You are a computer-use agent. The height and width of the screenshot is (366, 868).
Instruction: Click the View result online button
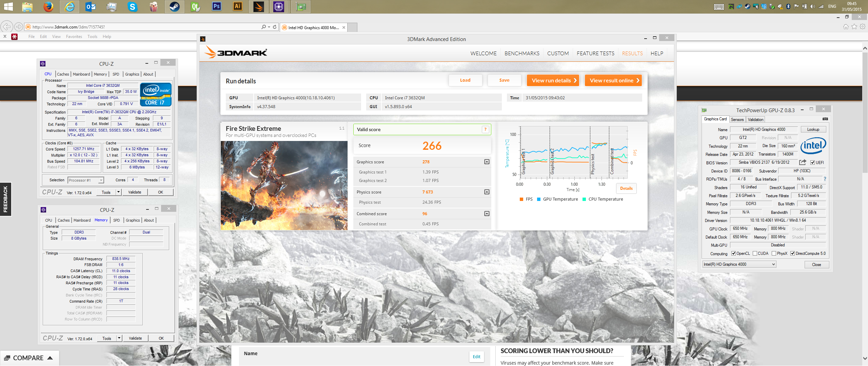pos(614,80)
